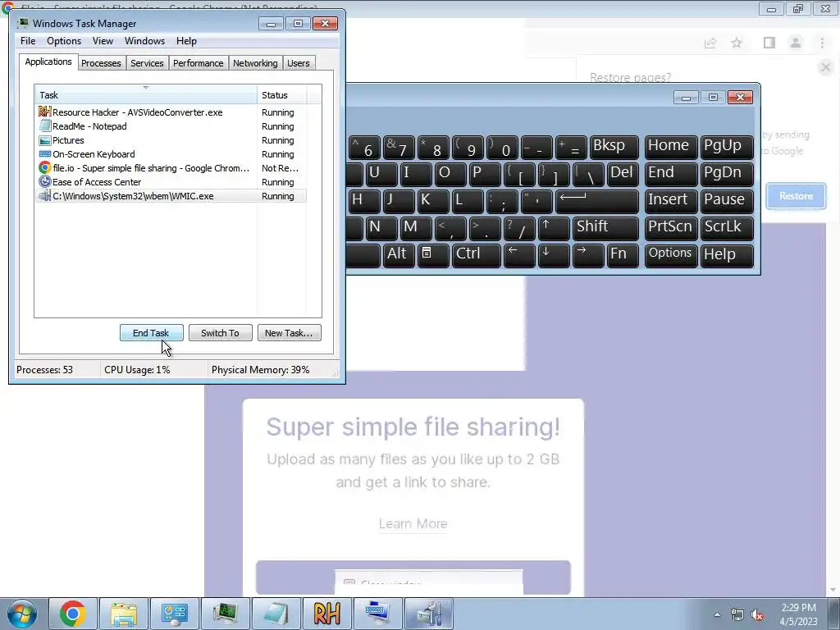The height and width of the screenshot is (630, 840).
Task: Switch to the Users tab
Action: point(299,63)
